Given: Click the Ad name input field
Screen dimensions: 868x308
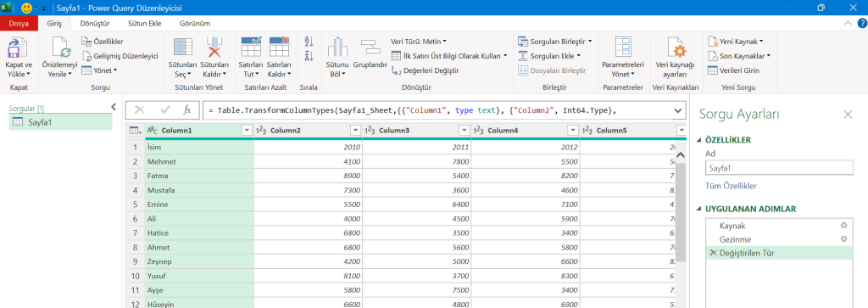Looking at the screenshot, I should (x=780, y=168).
